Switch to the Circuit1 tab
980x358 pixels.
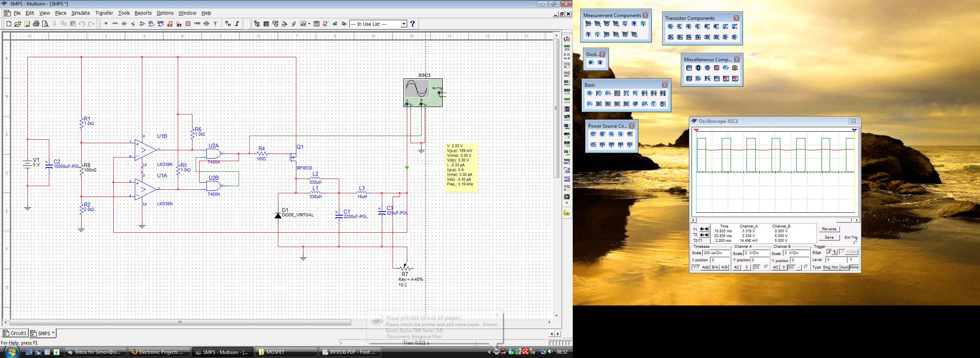(x=15, y=333)
